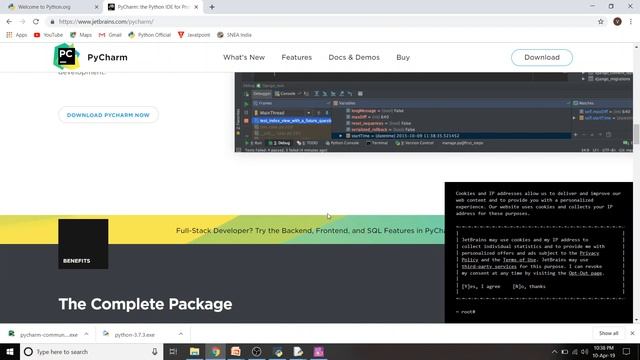Click the network icon in system tray

click(575, 352)
